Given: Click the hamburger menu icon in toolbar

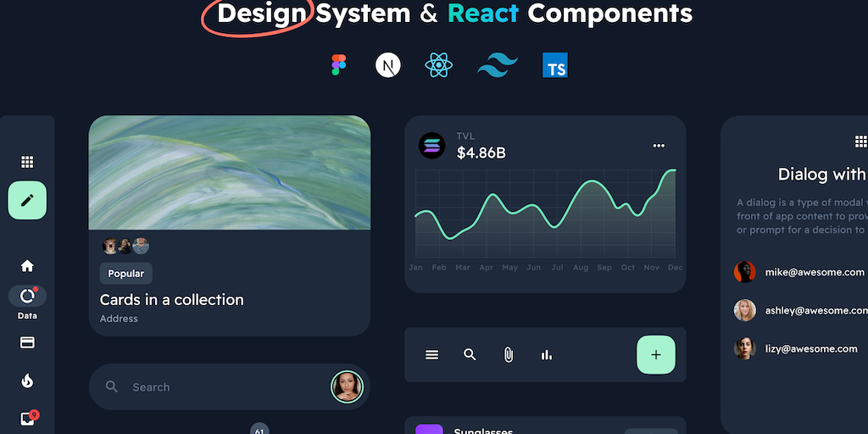Looking at the screenshot, I should (x=431, y=355).
